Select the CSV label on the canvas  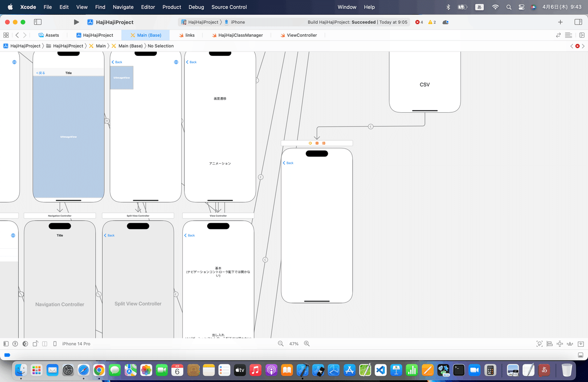[425, 85]
